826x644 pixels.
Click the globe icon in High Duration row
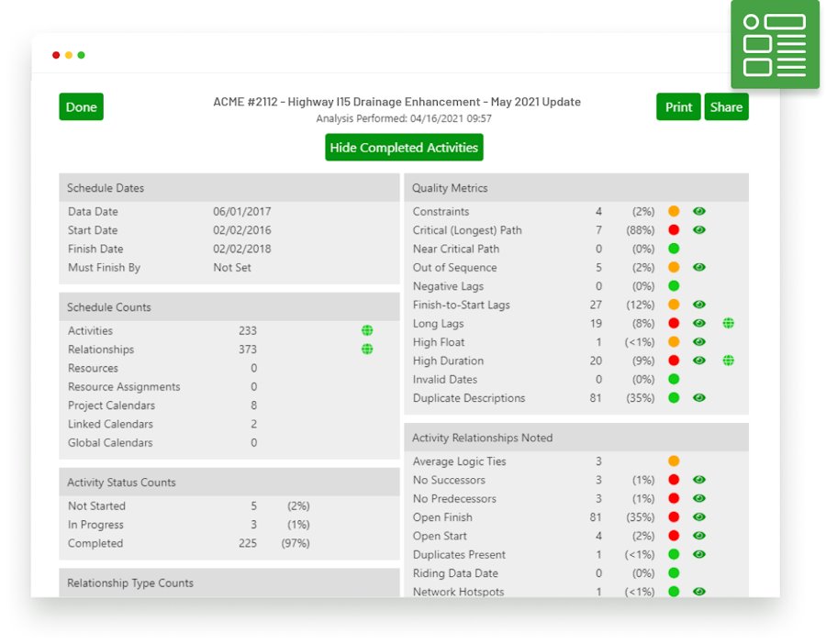[x=728, y=361]
